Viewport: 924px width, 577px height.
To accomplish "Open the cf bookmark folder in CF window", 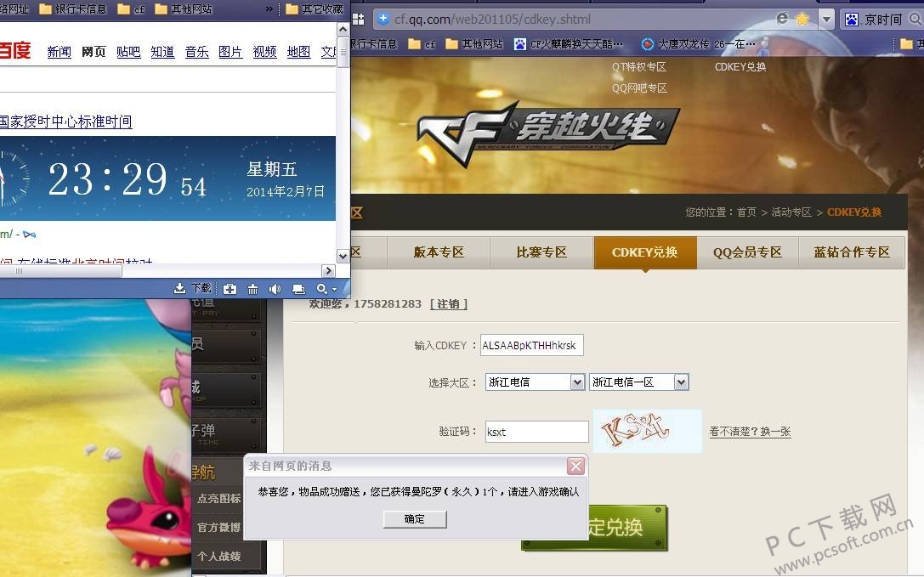I will click(x=422, y=43).
